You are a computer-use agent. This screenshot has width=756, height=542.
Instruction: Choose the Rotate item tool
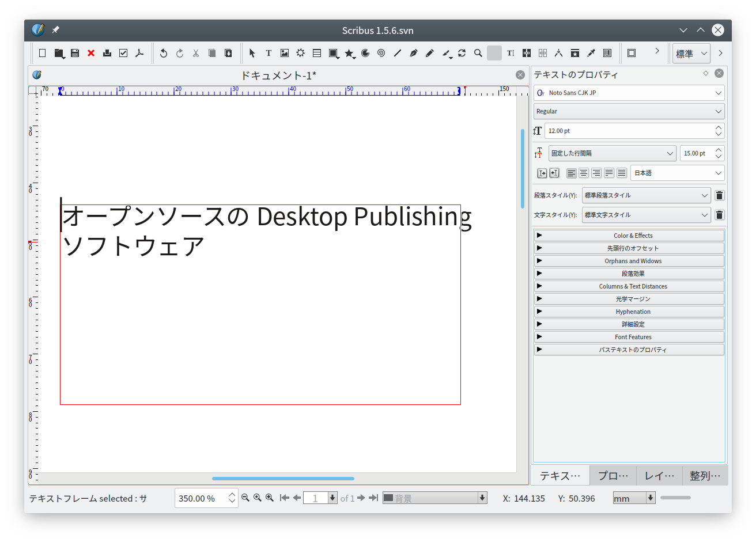(462, 53)
